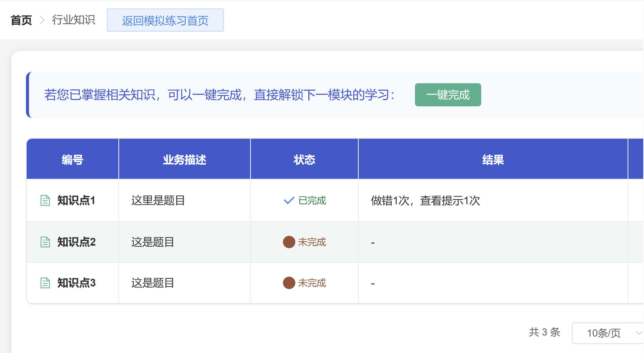Click the green 一键完成 button
The height and width of the screenshot is (353, 644).
point(448,95)
